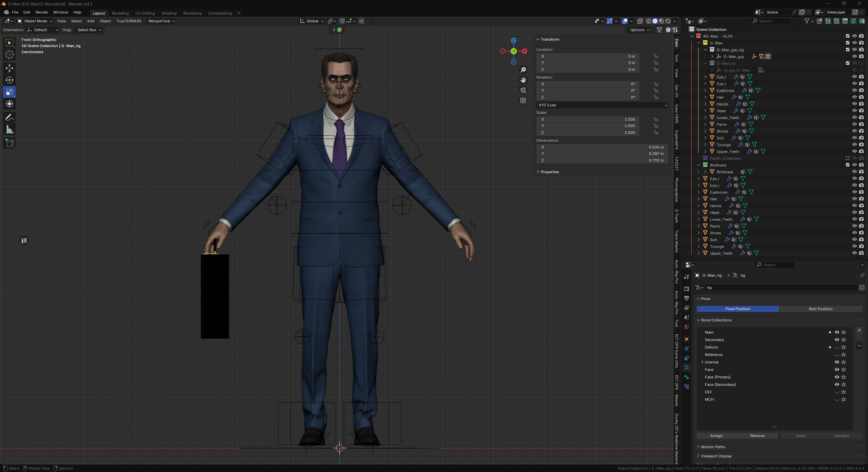Toggle the camera view icon

click(523, 90)
